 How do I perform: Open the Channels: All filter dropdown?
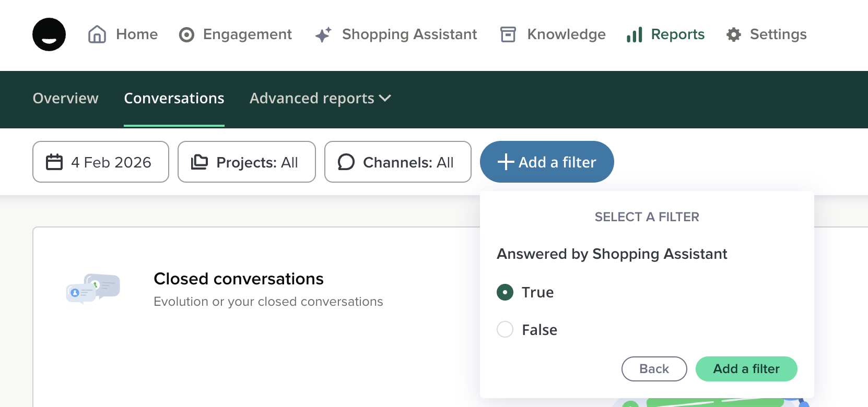pos(397,162)
